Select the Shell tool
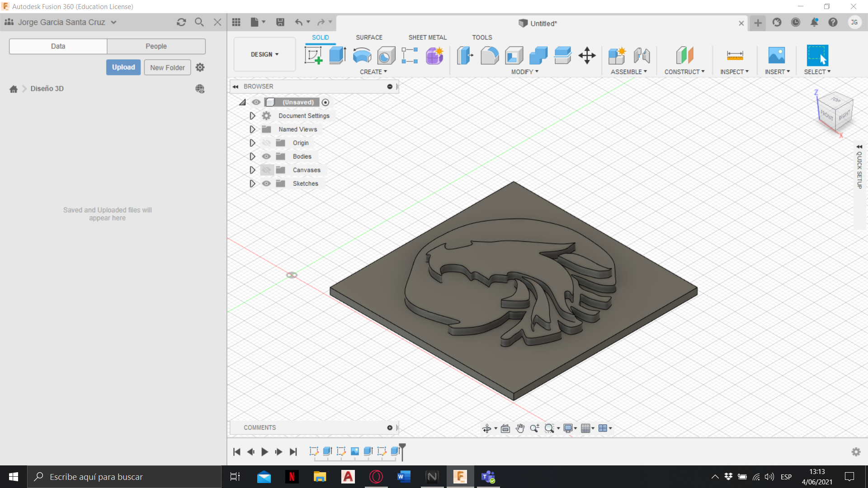 [x=514, y=56]
